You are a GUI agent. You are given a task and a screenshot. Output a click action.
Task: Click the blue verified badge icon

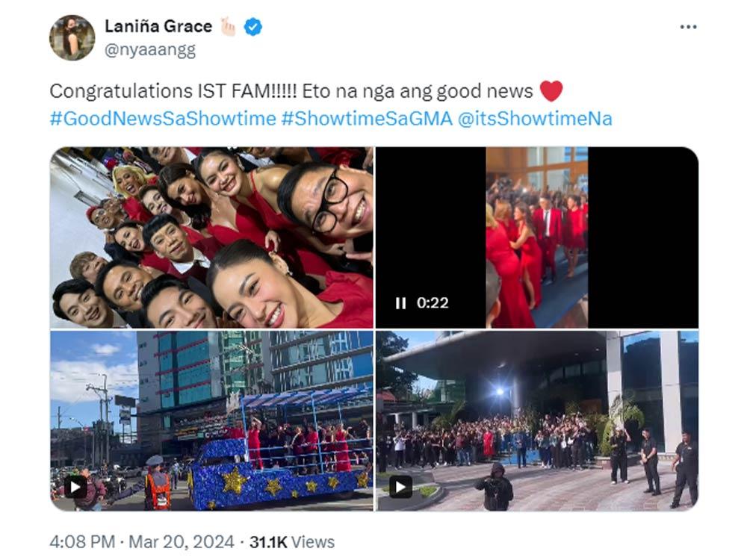click(253, 27)
